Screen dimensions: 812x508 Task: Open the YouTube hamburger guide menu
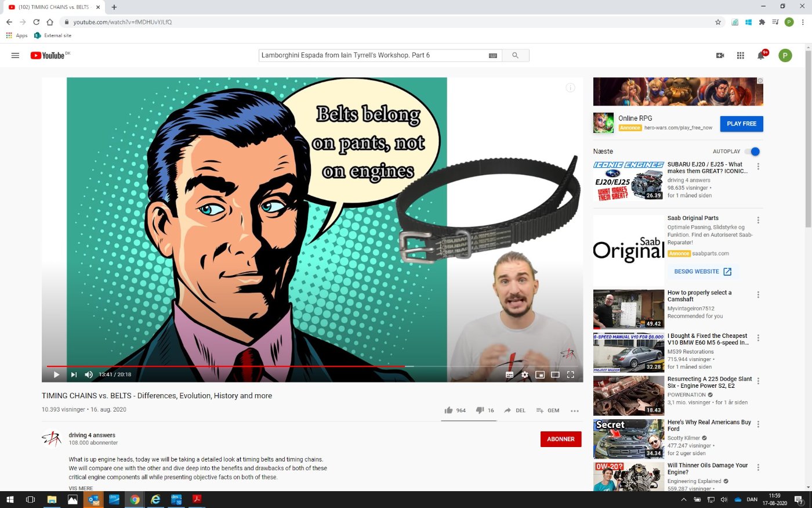[16, 56]
